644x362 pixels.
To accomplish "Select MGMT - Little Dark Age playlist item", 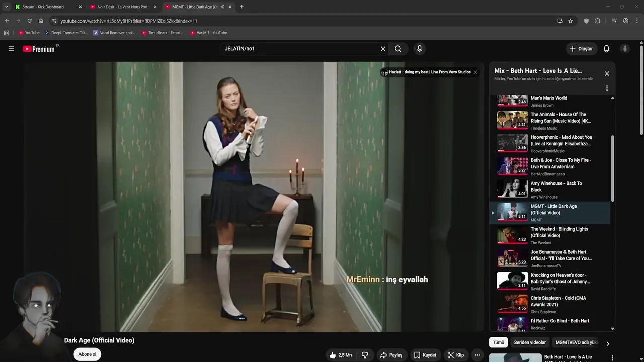I will pyautogui.click(x=549, y=213).
